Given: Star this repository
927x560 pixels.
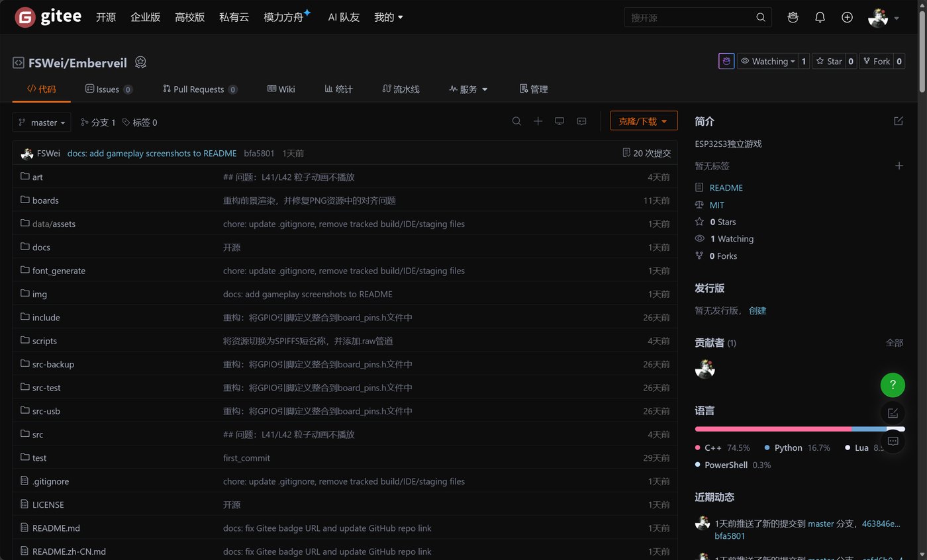Looking at the screenshot, I should [829, 61].
